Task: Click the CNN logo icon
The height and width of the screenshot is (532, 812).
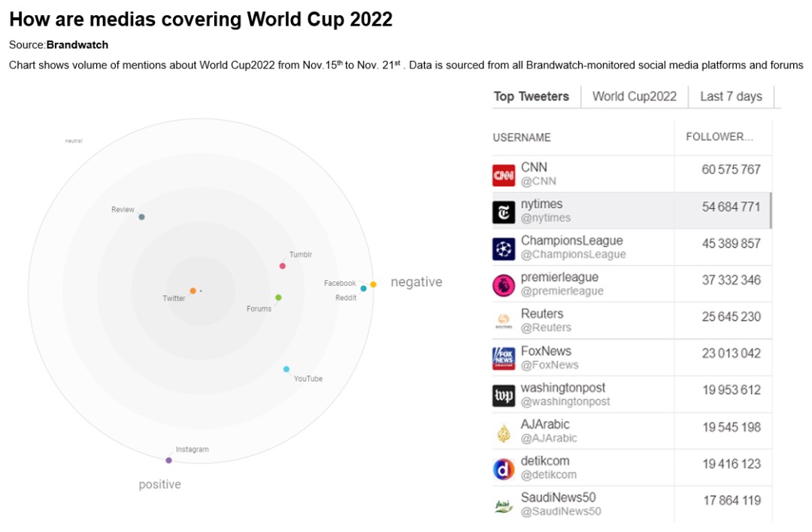Action: (504, 175)
